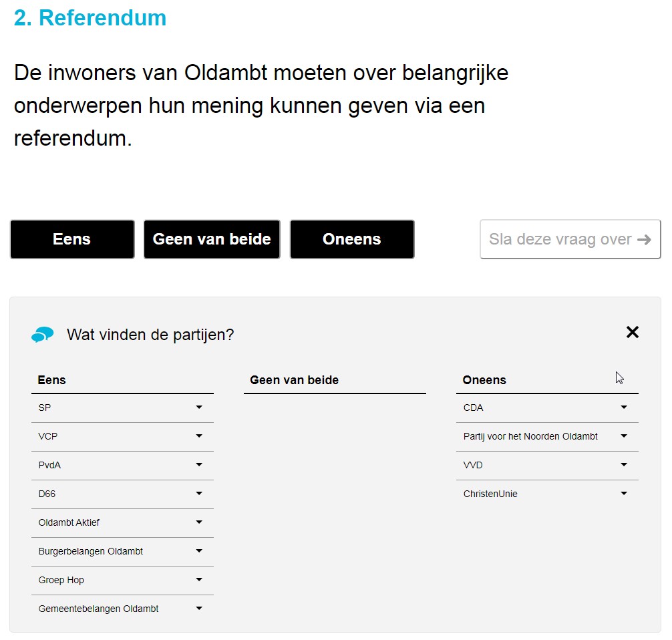Image resolution: width=672 pixels, height=640 pixels.
Task: Open the PvdA dropdown arrow
Action: 199,465
